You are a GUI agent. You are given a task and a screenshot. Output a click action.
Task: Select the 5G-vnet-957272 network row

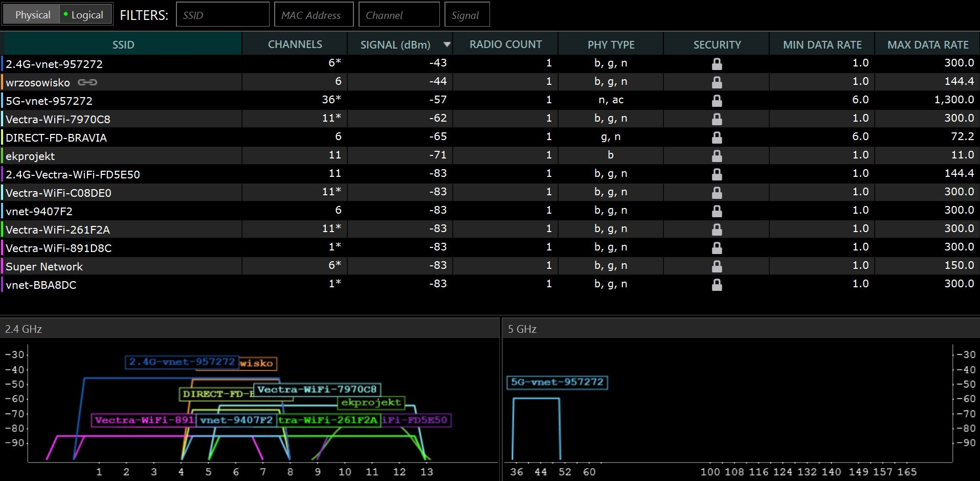point(490,100)
